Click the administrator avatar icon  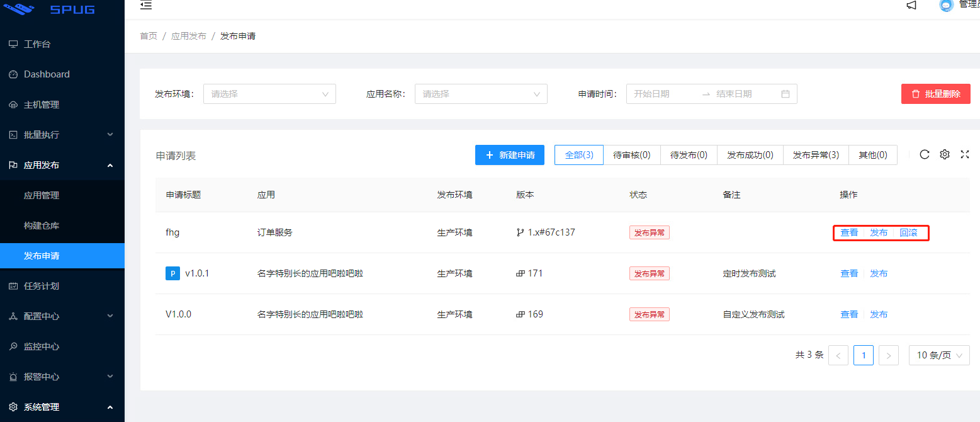(x=946, y=5)
